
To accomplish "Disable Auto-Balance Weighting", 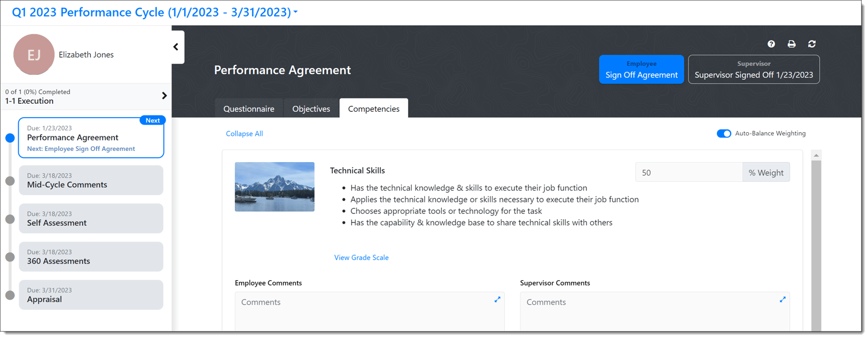I will [x=724, y=133].
